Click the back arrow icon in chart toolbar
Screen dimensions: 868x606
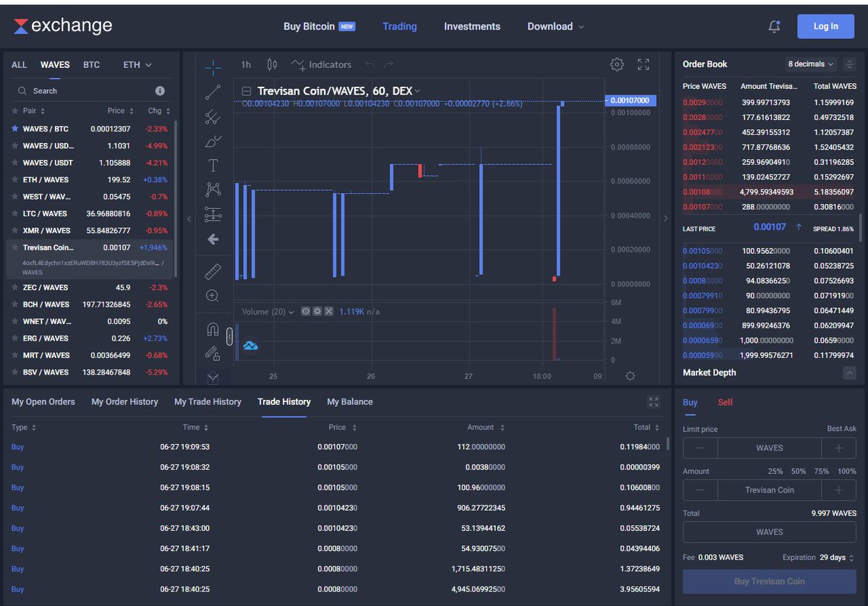213,239
